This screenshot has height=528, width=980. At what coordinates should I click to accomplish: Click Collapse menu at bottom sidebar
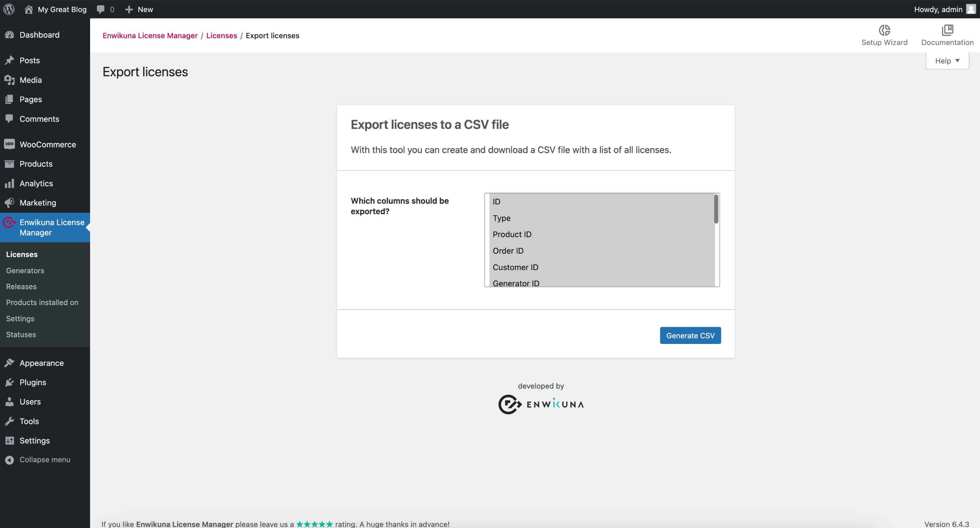45,459
